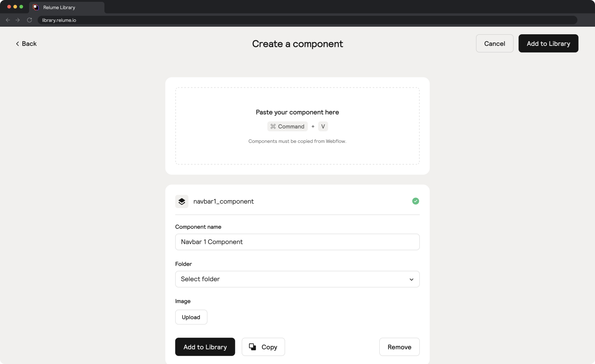Click the browser forward arrow

18,20
